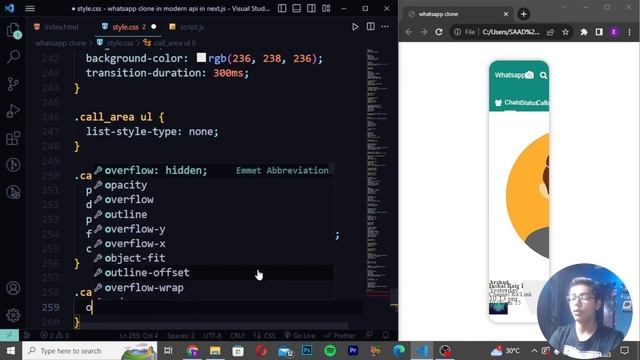Open the Accounts menu in activity bar
This screenshot has width=640, height=360.
13,288
